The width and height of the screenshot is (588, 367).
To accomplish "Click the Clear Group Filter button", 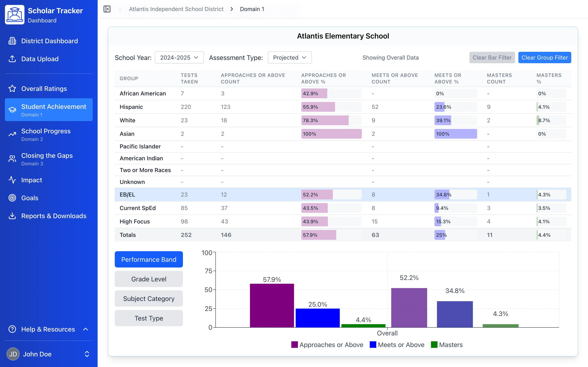I will 545,57.
